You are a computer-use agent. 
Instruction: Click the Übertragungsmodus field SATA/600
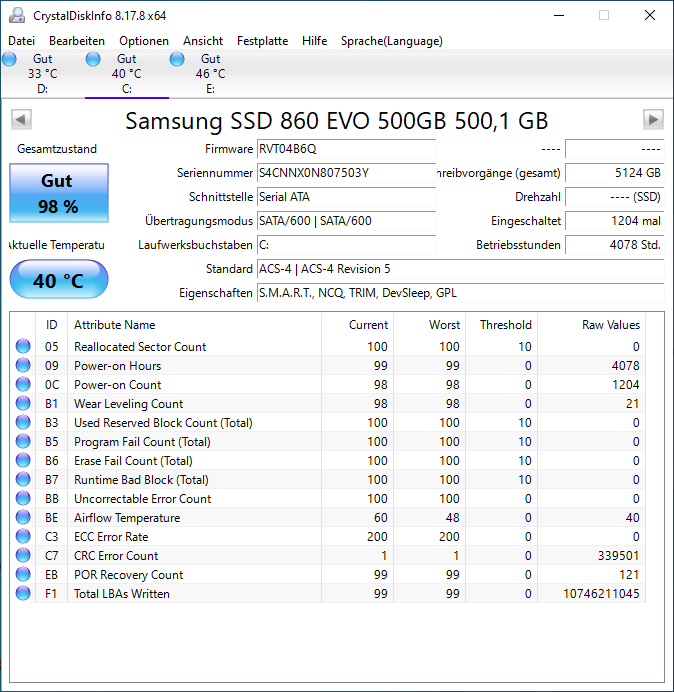(x=346, y=221)
